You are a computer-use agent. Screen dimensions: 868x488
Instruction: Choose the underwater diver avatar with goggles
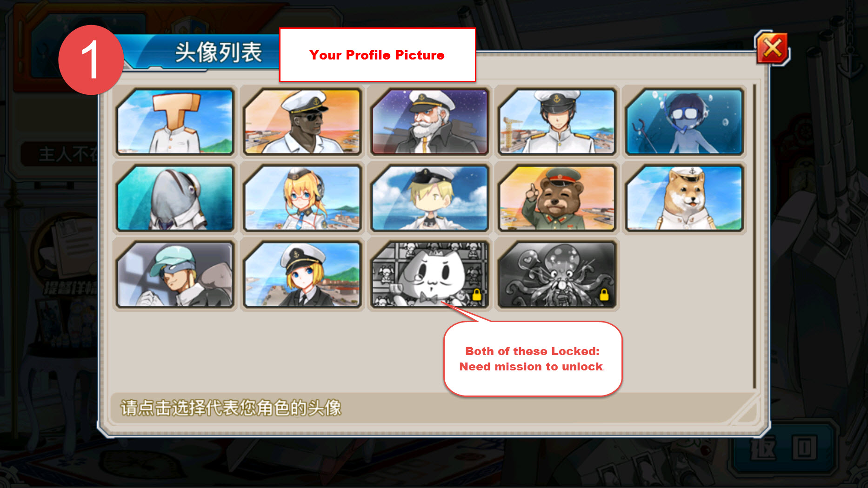pos(684,122)
